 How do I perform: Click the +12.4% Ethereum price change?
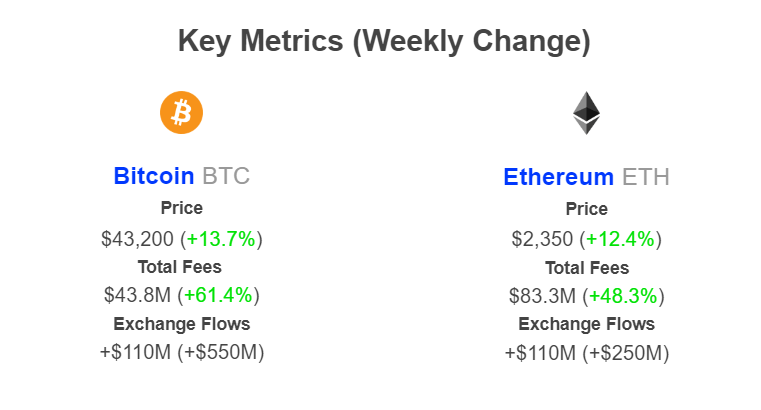pyautogui.click(x=620, y=239)
